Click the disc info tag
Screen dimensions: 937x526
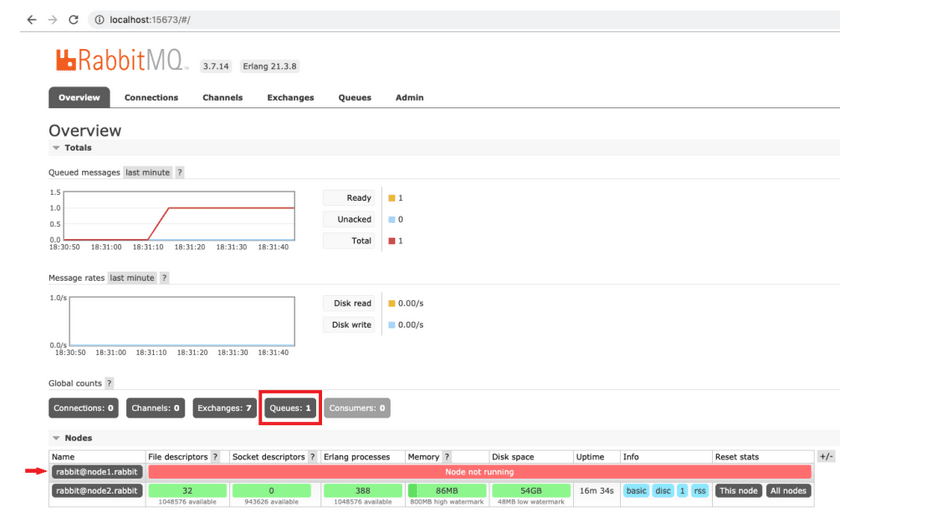pos(663,491)
